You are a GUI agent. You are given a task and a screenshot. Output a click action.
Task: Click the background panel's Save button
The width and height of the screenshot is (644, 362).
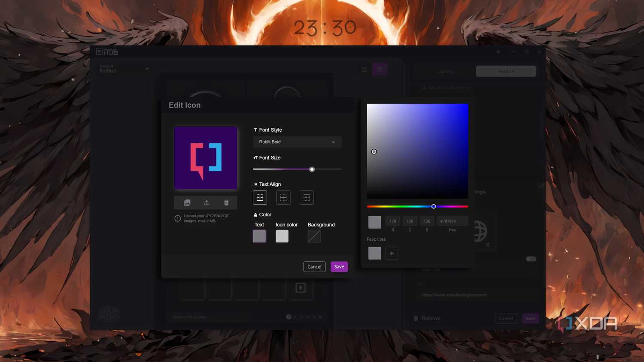[x=531, y=318]
